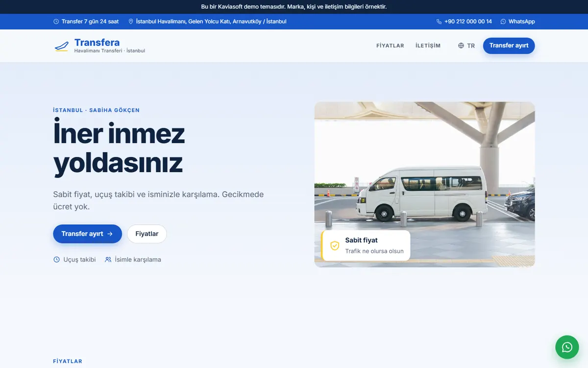
Task: Open the FİYATLAR menu item
Action: 390,46
